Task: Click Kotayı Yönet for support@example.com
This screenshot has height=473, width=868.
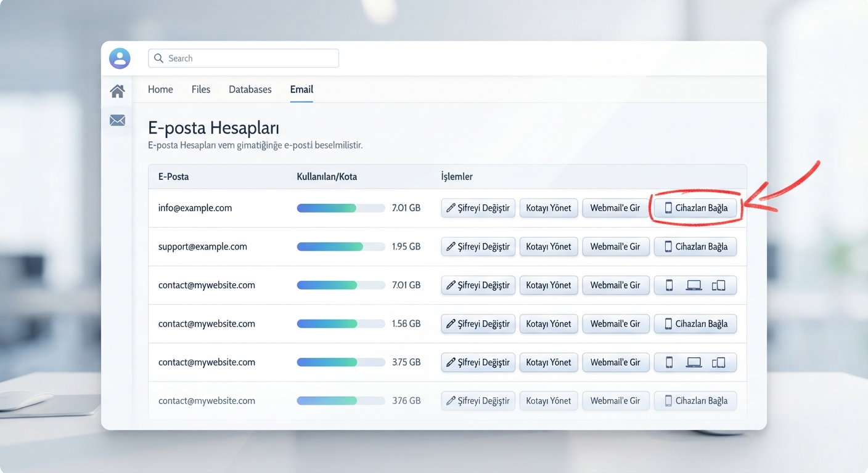Action: click(x=549, y=246)
